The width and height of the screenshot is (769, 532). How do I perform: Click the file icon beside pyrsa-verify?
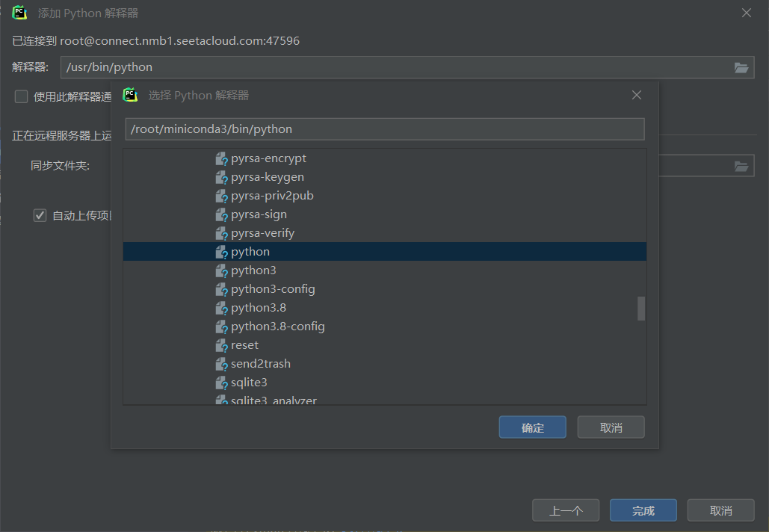click(222, 233)
